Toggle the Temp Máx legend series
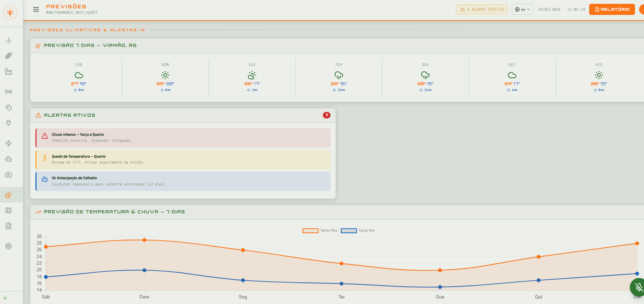This screenshot has height=304, width=644. (320, 231)
